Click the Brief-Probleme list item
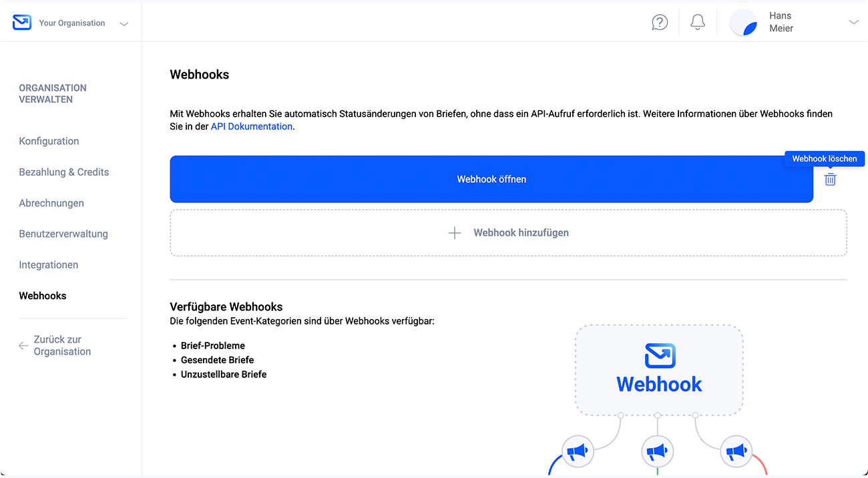The height and width of the screenshot is (478, 868). coord(213,346)
